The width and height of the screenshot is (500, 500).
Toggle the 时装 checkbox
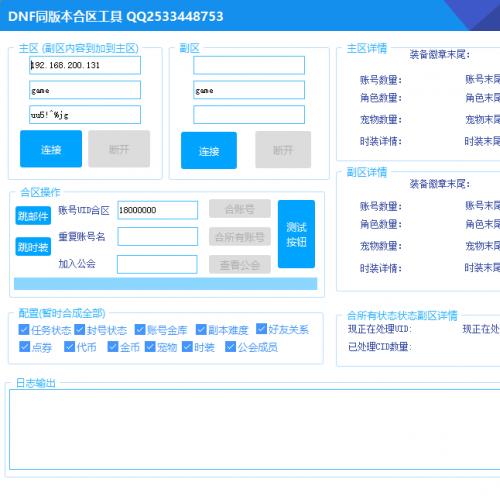187,347
